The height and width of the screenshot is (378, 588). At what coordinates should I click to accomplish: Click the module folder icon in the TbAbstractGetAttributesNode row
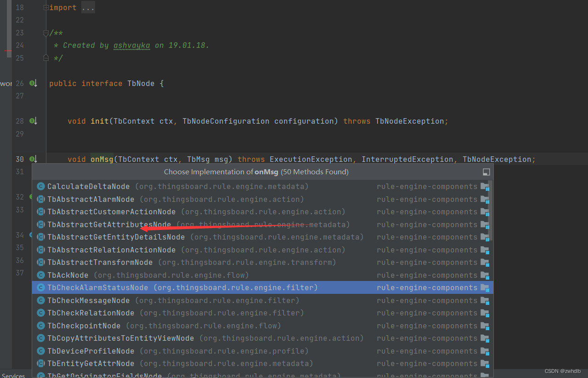click(485, 224)
